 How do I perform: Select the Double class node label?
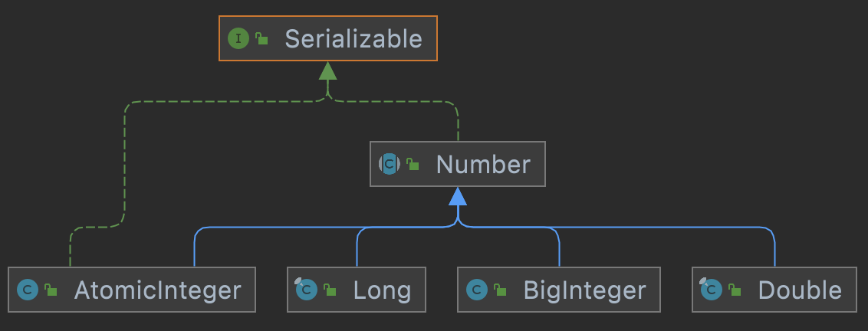click(800, 290)
